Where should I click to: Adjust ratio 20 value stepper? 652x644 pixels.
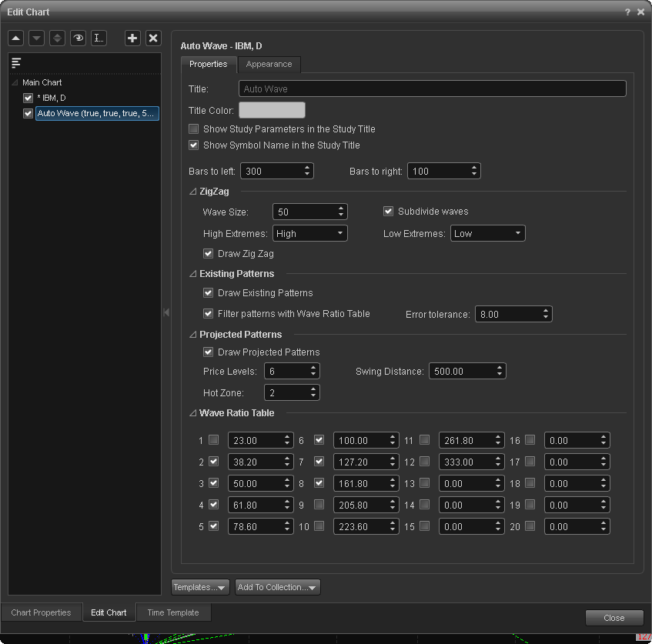pyautogui.click(x=604, y=526)
